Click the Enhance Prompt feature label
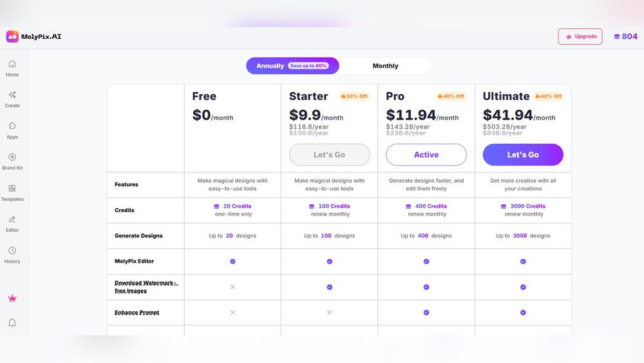 (x=137, y=313)
